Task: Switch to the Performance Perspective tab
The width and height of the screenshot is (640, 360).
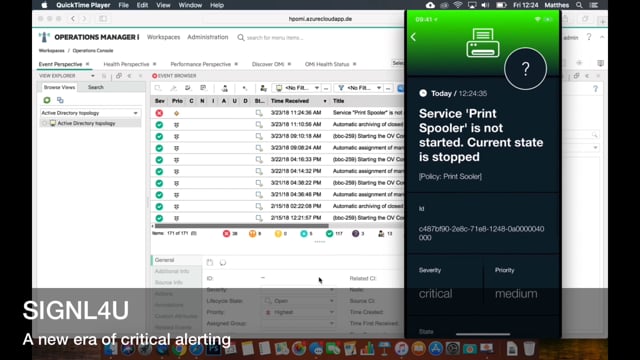Action: [x=200, y=64]
